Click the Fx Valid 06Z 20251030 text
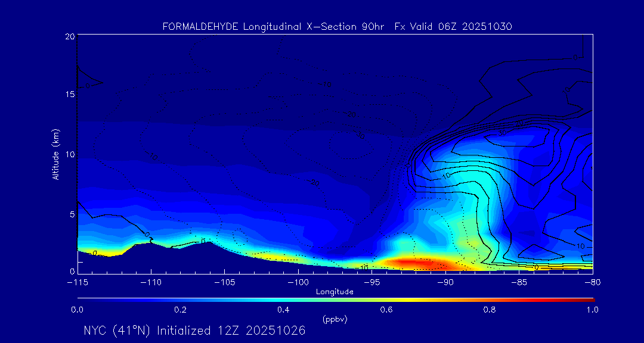The width and height of the screenshot is (644, 343). 453,27
